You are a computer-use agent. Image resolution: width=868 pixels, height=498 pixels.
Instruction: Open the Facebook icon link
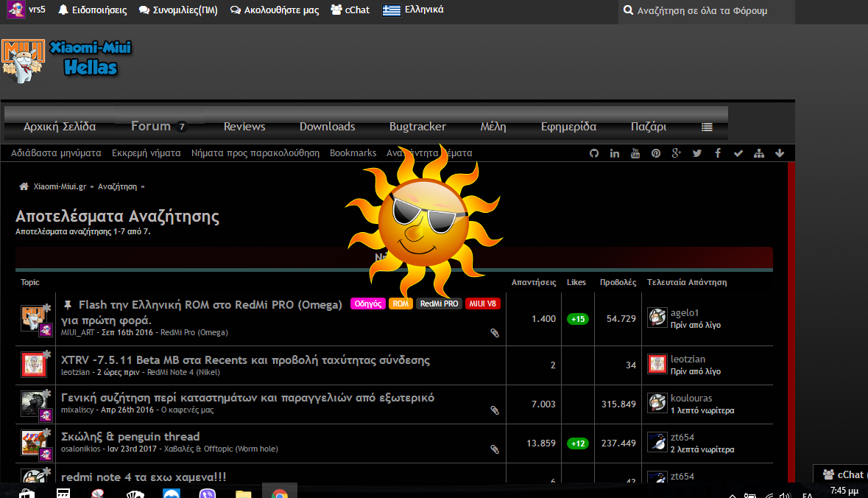[x=718, y=153]
